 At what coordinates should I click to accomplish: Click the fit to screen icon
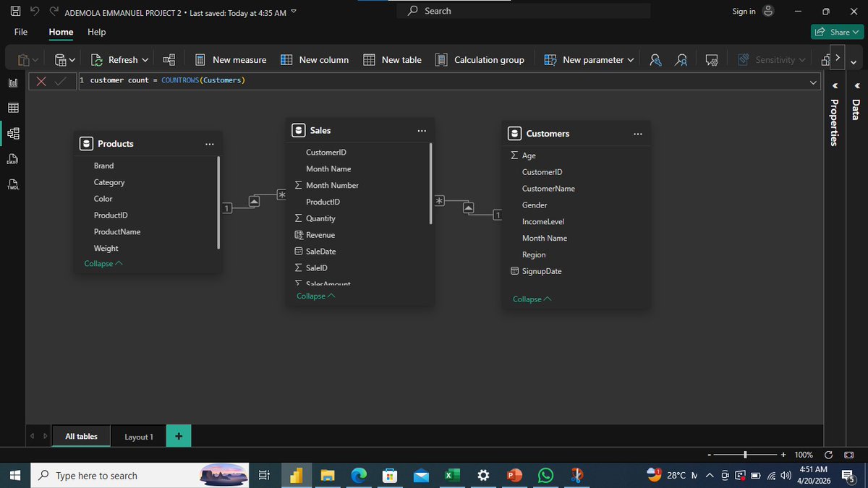pos(849,455)
